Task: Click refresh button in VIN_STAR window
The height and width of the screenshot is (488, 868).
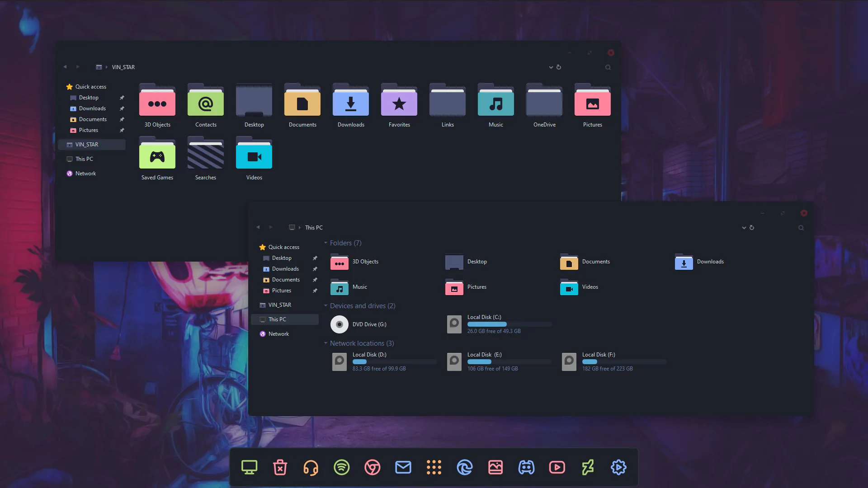Action: pyautogui.click(x=559, y=67)
